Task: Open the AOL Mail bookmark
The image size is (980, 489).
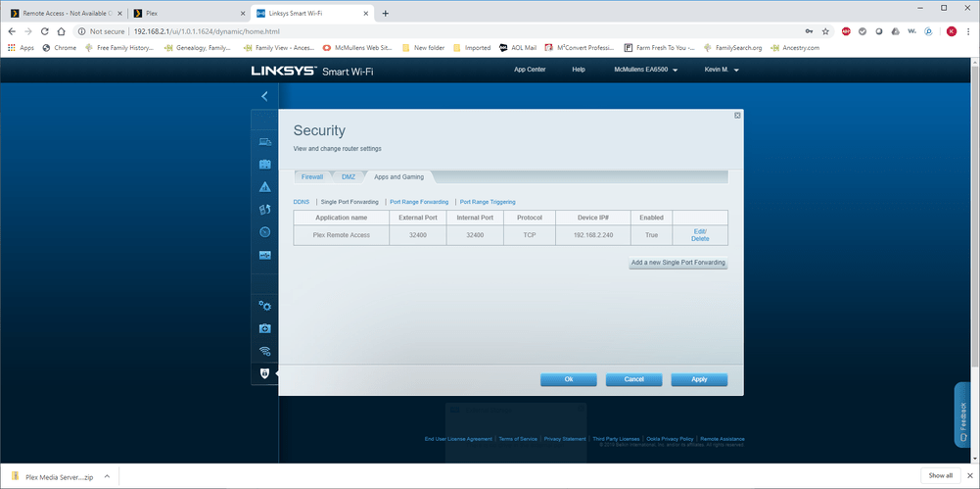Action: pyautogui.click(x=518, y=47)
